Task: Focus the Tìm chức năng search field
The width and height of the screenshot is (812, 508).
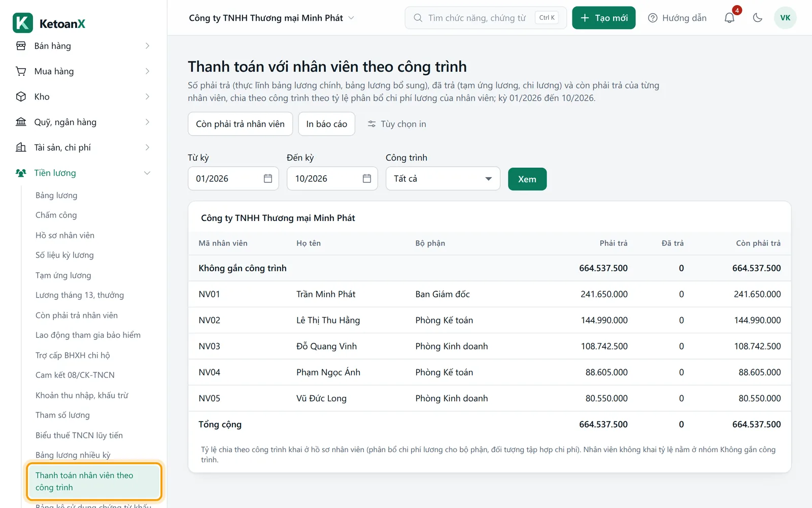Action: tap(486, 18)
